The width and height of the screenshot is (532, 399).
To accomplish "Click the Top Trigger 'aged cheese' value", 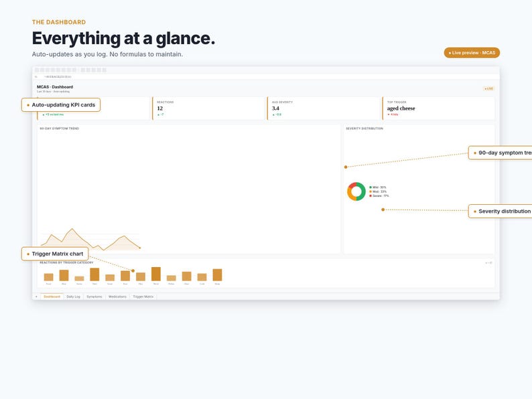I will coord(401,108).
